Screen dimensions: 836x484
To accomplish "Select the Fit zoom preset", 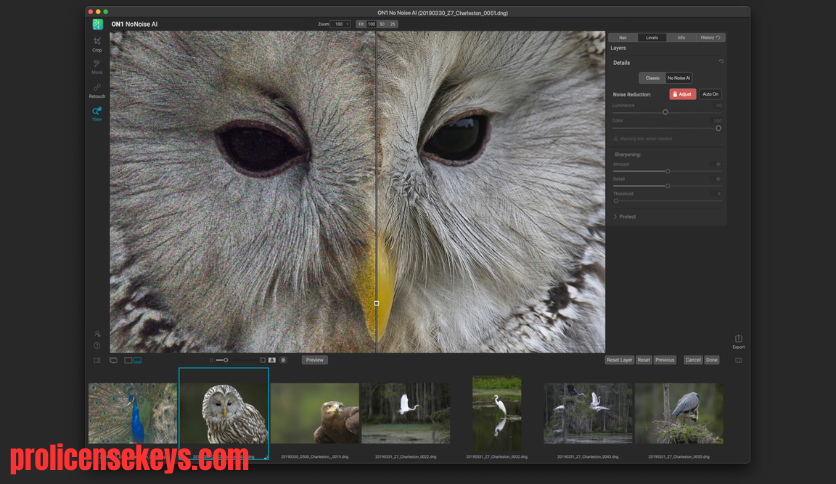I will [x=361, y=24].
